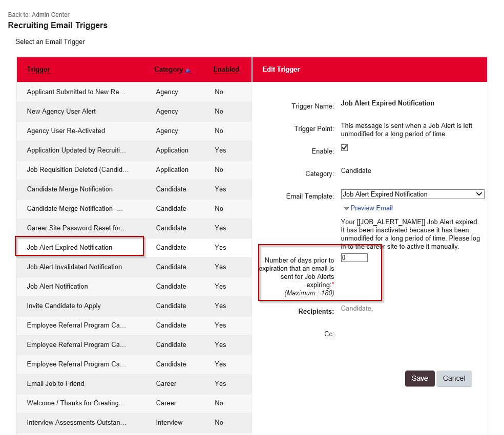
Task: Click Interview category in Interview Assessments row
Action: (169, 423)
